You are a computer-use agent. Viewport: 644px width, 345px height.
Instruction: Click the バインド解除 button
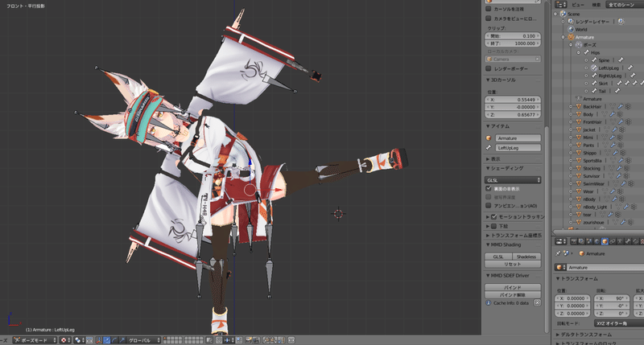pos(513,295)
